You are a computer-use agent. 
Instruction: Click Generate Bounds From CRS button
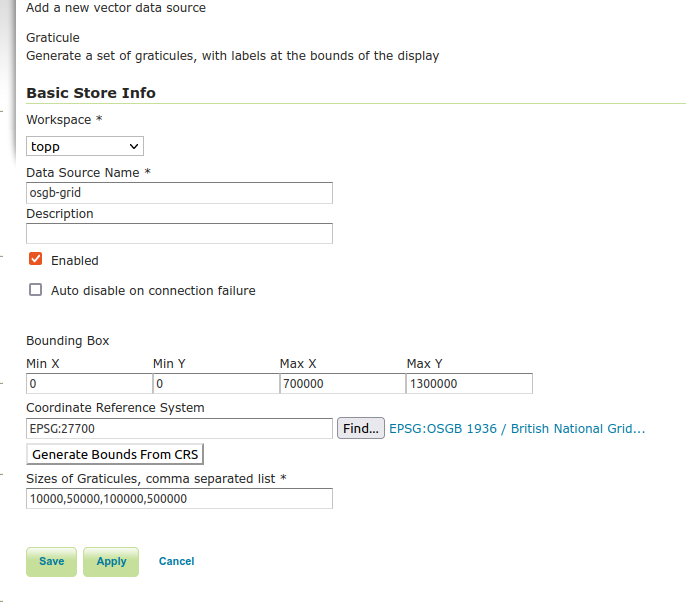click(115, 454)
